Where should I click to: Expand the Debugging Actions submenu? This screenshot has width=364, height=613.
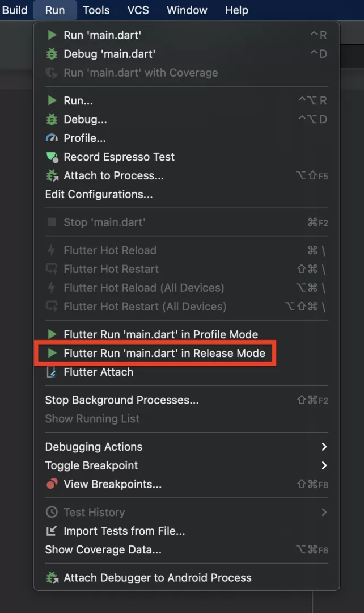click(x=324, y=447)
